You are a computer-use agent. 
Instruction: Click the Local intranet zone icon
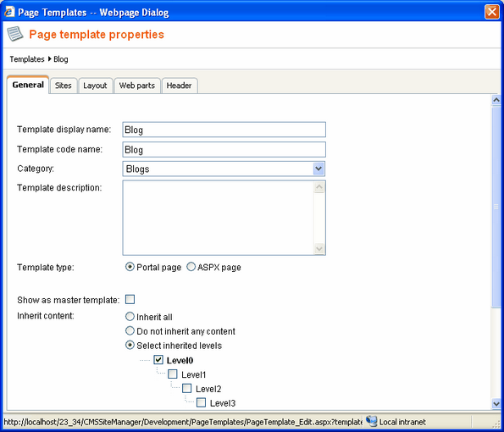click(372, 421)
